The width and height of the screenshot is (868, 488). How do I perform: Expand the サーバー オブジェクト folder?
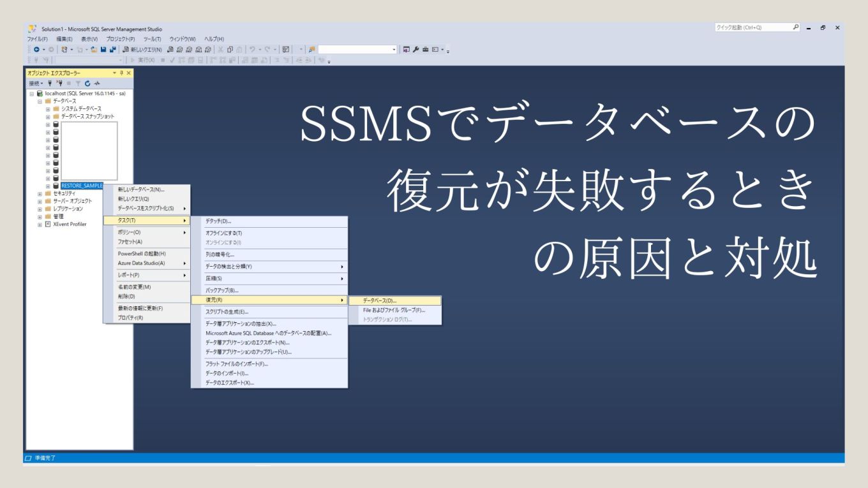pyautogui.click(x=40, y=201)
